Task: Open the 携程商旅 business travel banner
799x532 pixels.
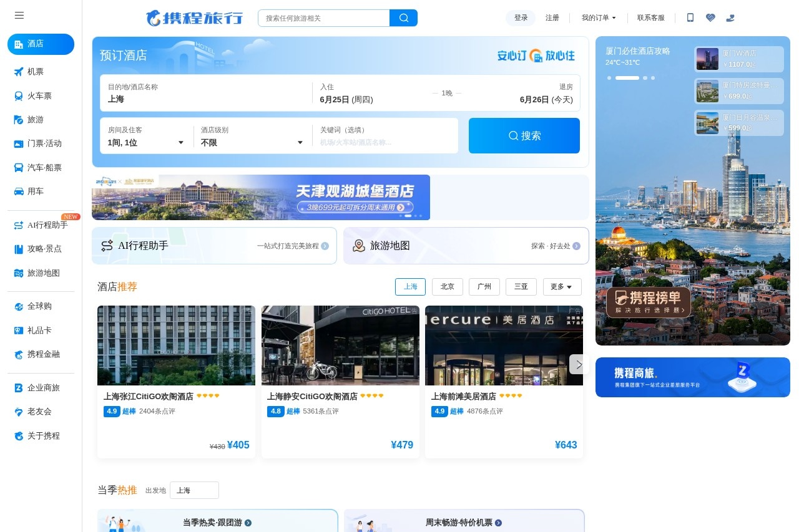Action: coord(693,377)
